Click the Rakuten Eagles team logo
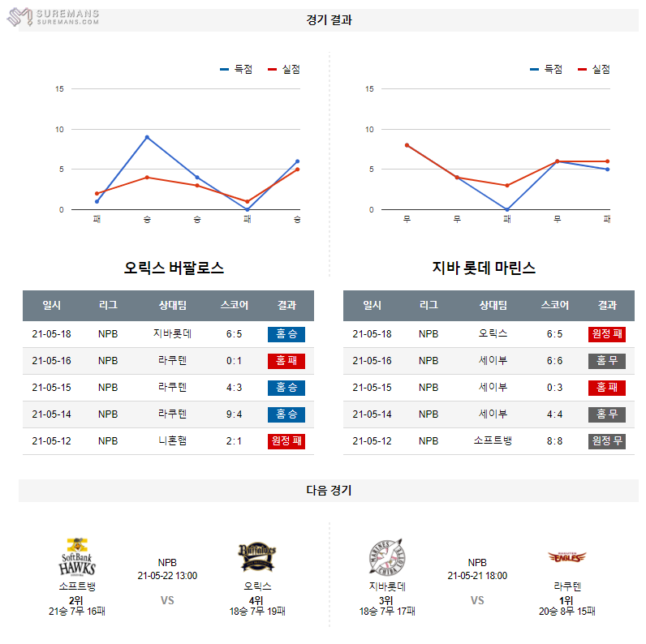 click(566, 557)
